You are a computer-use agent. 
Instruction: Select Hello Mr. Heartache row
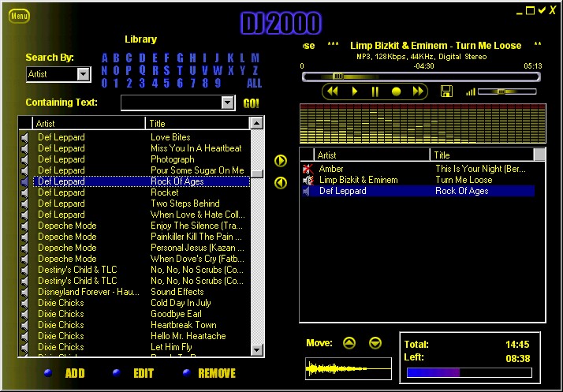click(x=141, y=336)
